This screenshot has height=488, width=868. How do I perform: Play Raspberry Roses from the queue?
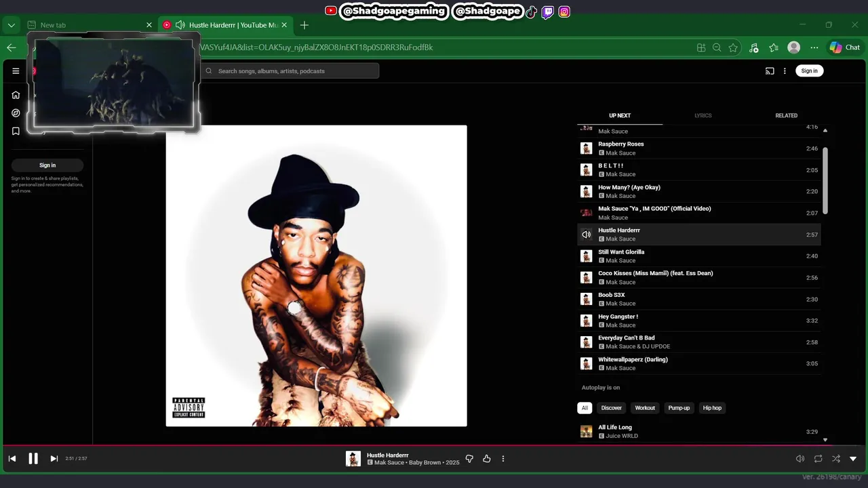point(699,148)
